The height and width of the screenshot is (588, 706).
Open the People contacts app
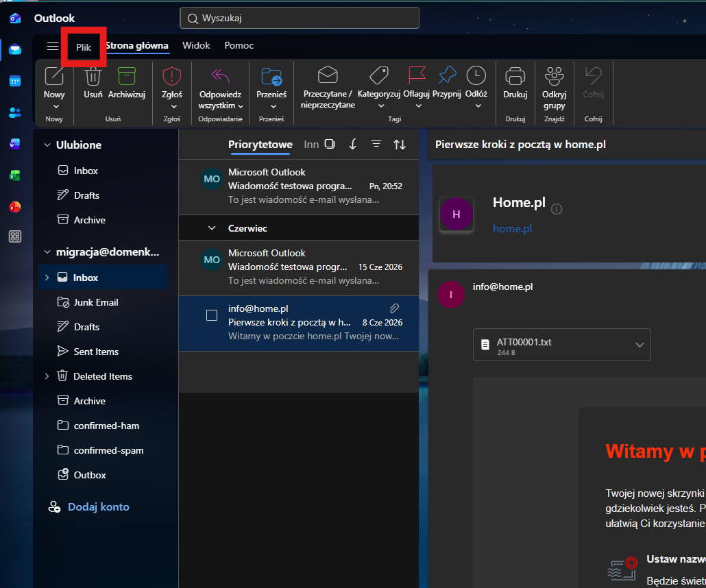pos(15,112)
